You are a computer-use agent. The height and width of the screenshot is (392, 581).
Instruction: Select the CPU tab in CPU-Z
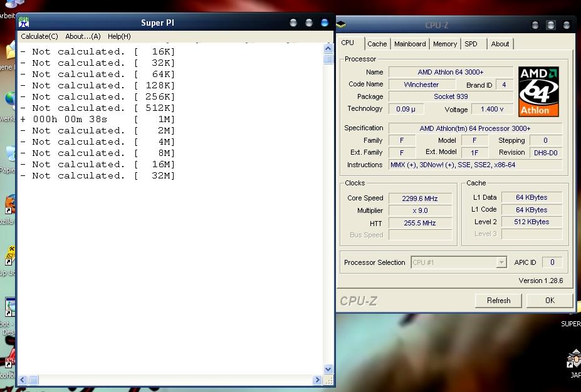348,43
